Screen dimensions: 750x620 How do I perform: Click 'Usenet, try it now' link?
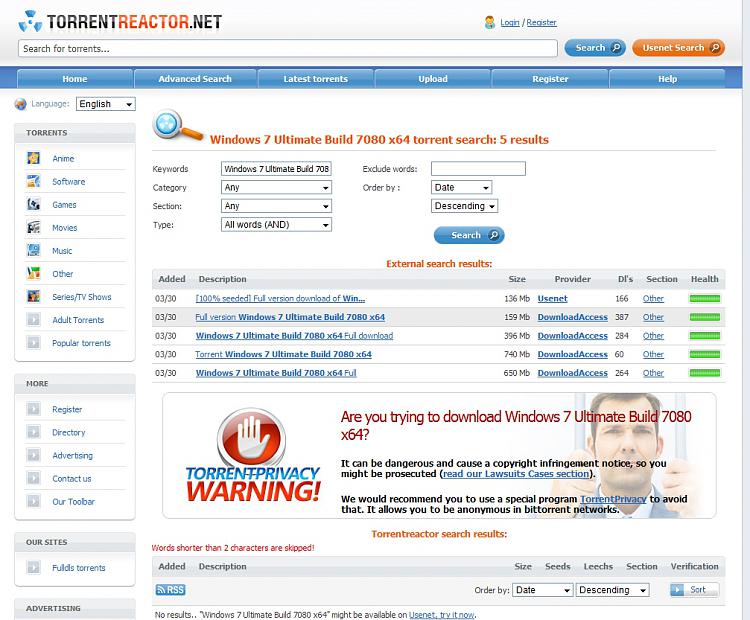tap(441, 615)
